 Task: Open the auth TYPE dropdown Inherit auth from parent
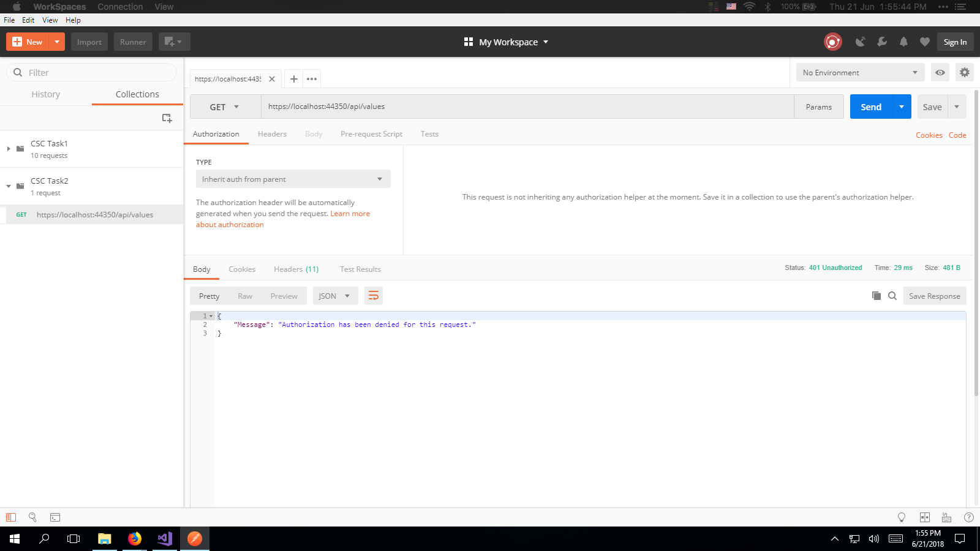[293, 179]
